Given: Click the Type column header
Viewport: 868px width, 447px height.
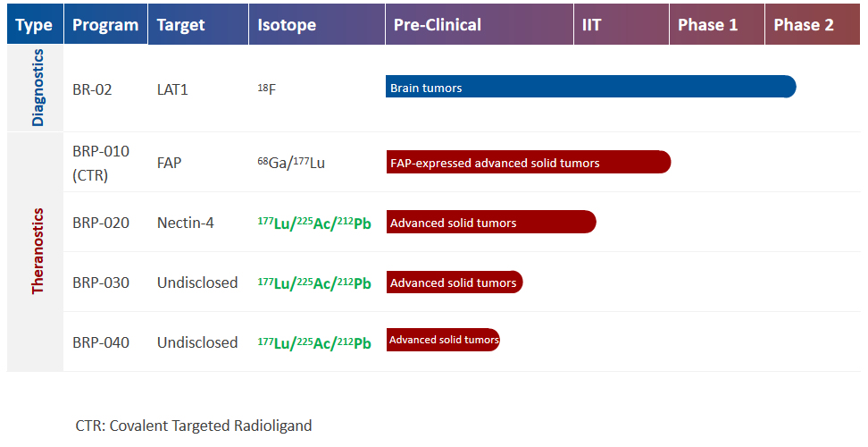Looking at the screenshot, I should point(34,25).
